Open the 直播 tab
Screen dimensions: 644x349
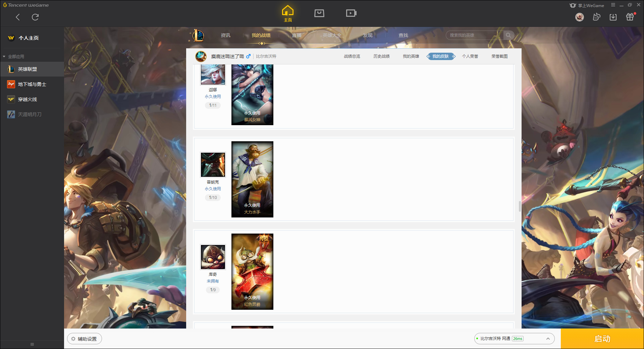[297, 35]
